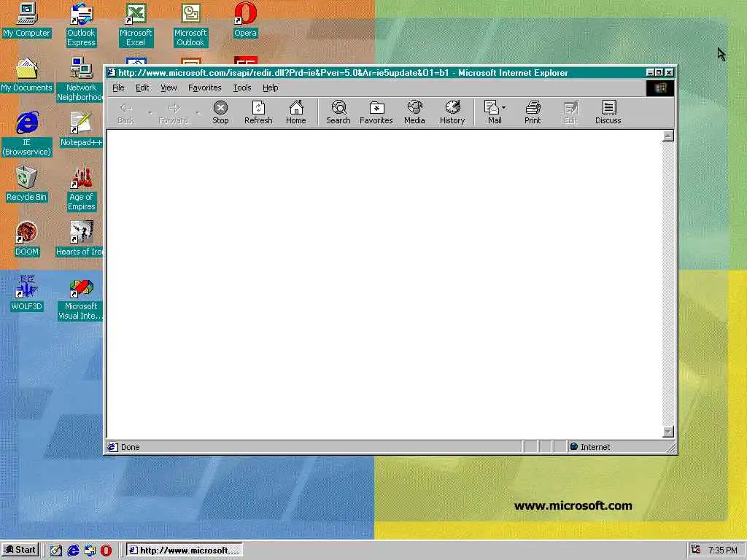Open Favorites pane from toolbar
The height and width of the screenshot is (560, 747).
[x=376, y=112]
